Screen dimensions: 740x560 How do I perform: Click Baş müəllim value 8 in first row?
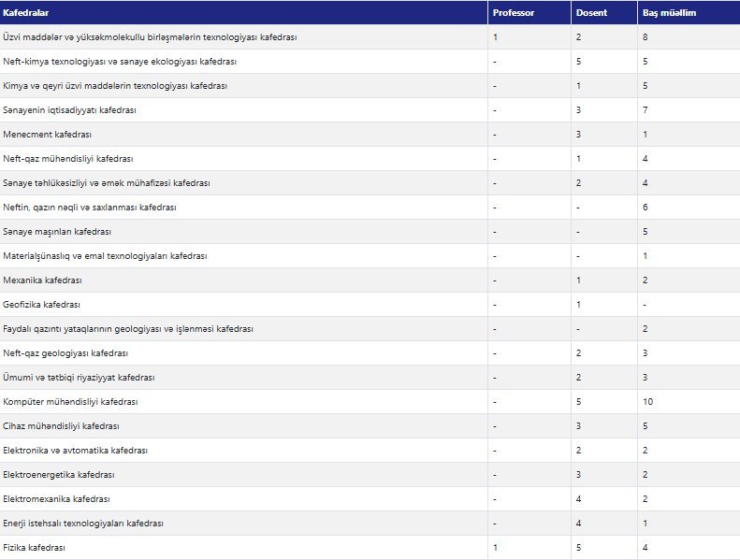pos(646,37)
